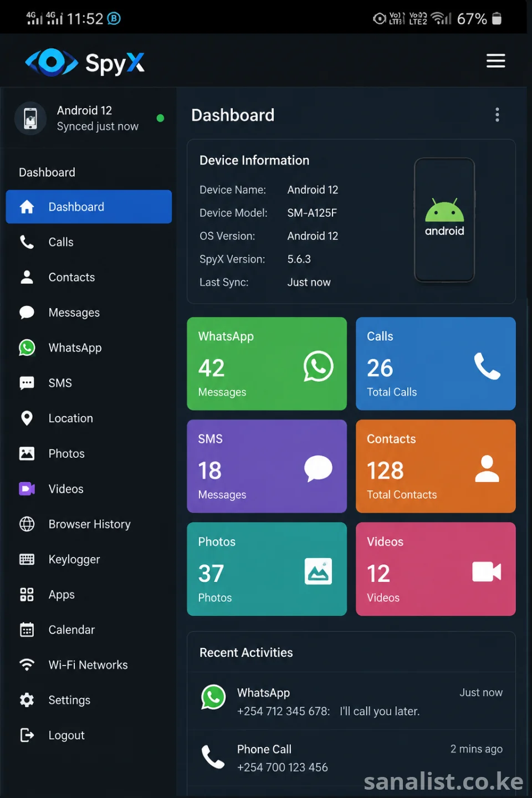Click the green online status dot
Image resolution: width=532 pixels, height=798 pixels.
(x=160, y=118)
